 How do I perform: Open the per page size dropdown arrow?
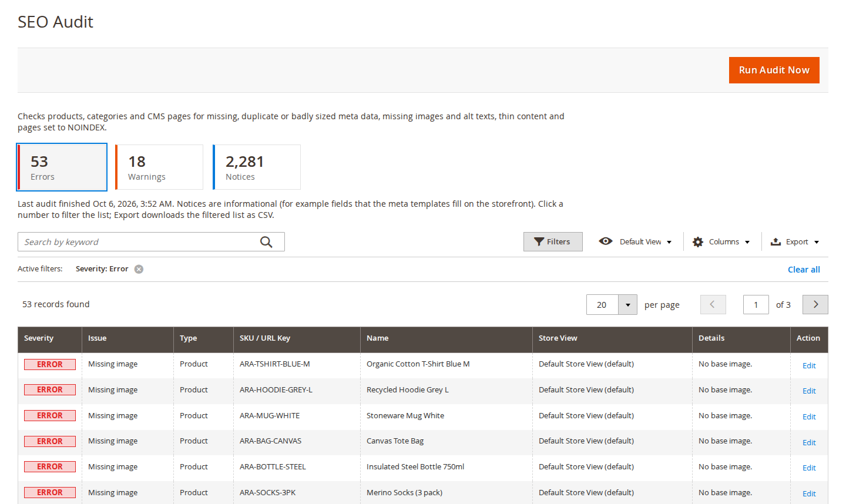[628, 304]
